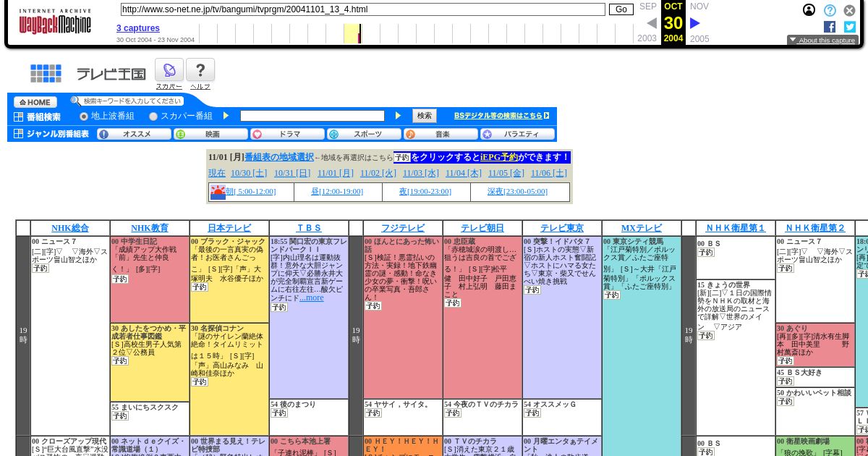Share this capture on Twitter
This screenshot has width=868, height=456.
click(x=849, y=27)
